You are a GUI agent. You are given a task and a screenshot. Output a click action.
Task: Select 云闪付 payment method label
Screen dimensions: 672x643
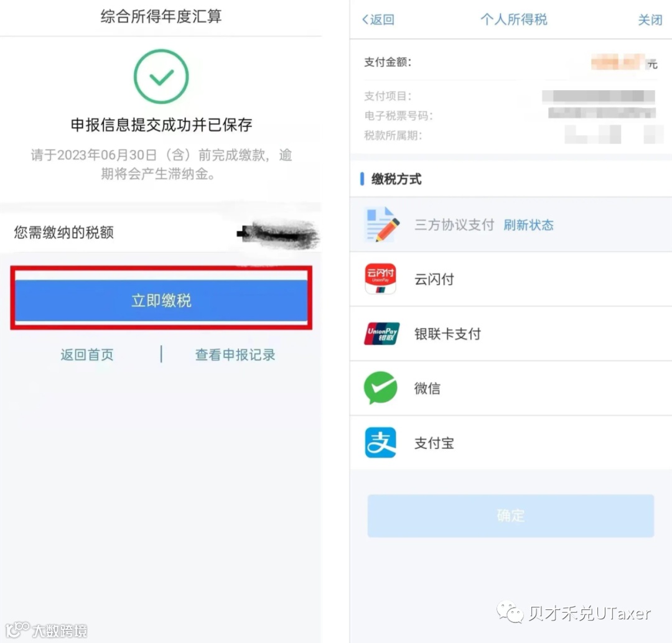[x=434, y=279]
